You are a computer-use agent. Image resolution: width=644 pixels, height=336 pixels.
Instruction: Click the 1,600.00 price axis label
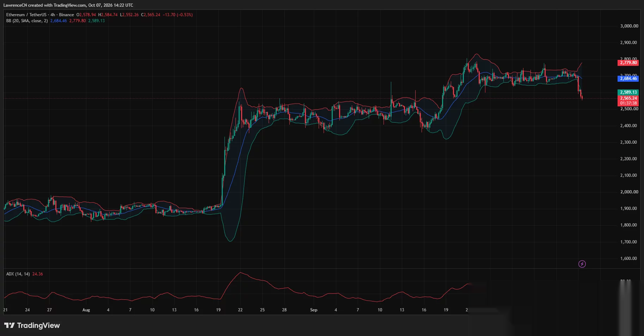tap(628, 259)
